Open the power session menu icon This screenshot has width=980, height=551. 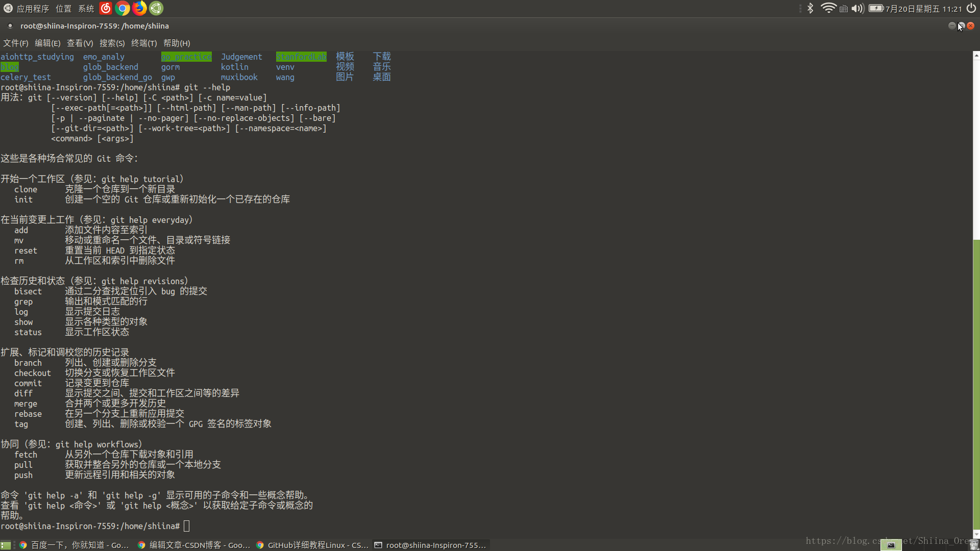pyautogui.click(x=971, y=8)
